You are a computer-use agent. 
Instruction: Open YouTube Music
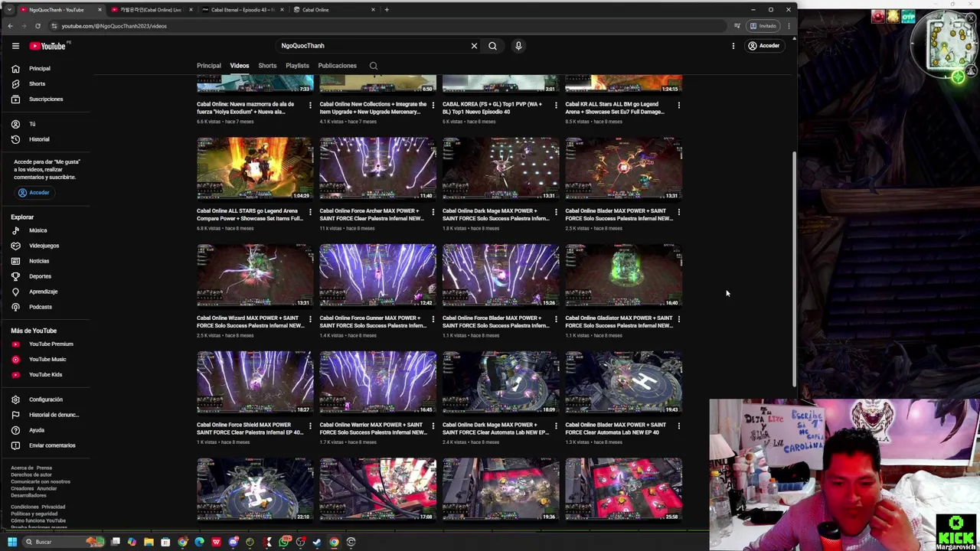coord(47,359)
